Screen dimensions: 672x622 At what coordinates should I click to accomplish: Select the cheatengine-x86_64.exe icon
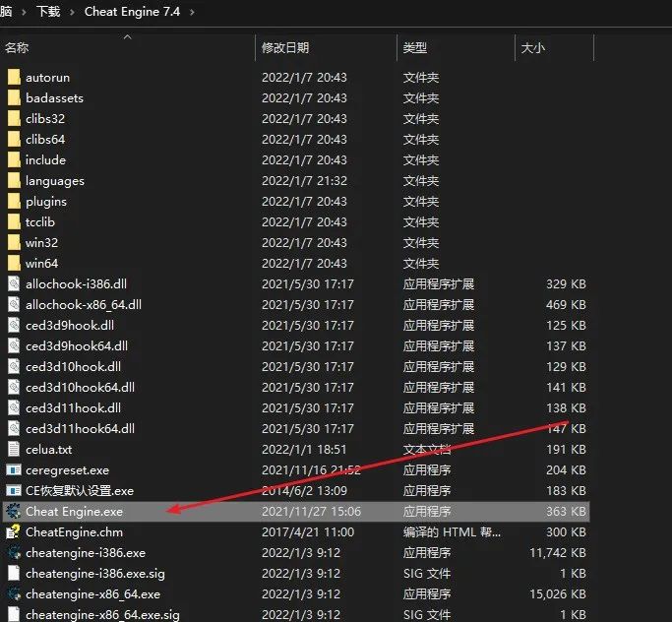[x=14, y=593]
